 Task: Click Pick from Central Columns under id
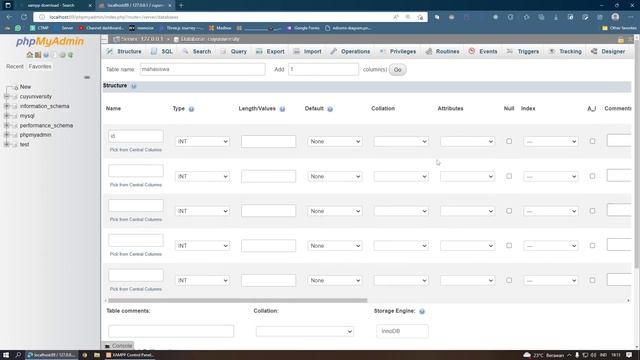click(x=136, y=150)
